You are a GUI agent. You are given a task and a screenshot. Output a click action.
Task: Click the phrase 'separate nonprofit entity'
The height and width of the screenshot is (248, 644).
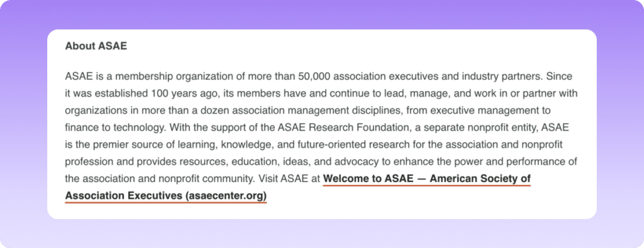click(x=479, y=127)
